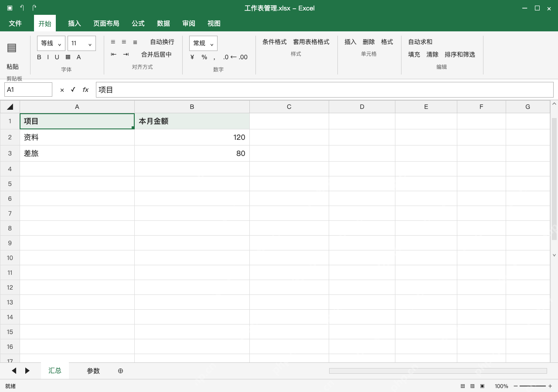Add a new sheet with plus icon
The width and height of the screenshot is (558, 392).
[x=121, y=371]
